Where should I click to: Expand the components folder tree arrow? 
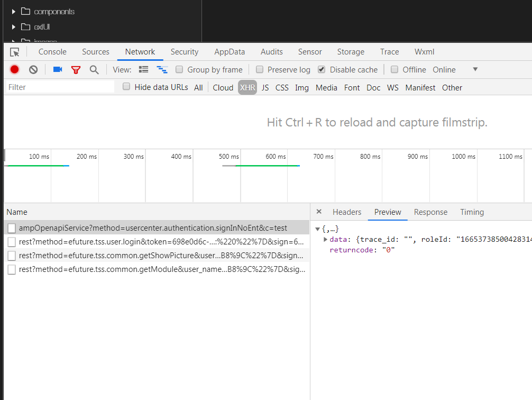coord(14,12)
